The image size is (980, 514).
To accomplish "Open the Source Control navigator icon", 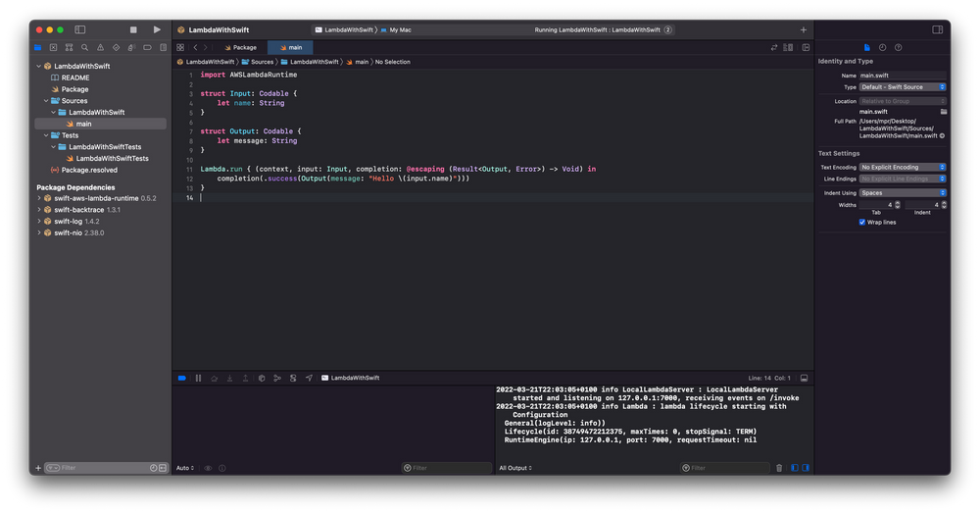I will pos(53,47).
